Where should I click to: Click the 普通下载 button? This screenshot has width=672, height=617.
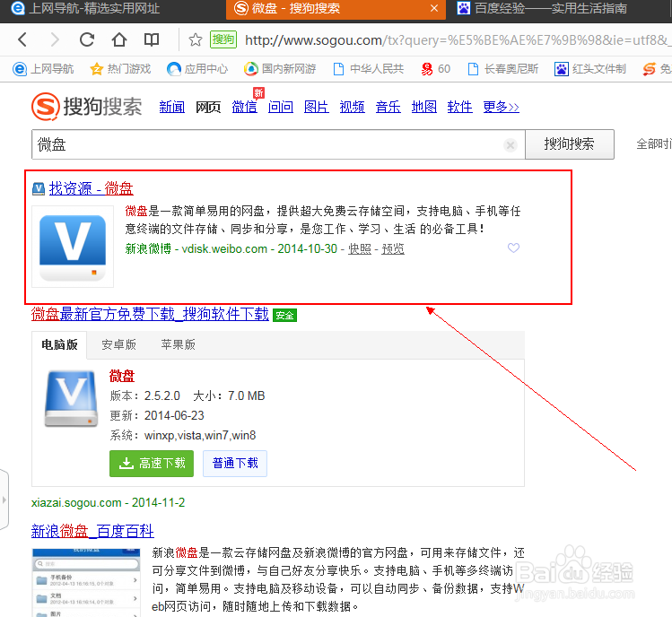click(x=235, y=463)
